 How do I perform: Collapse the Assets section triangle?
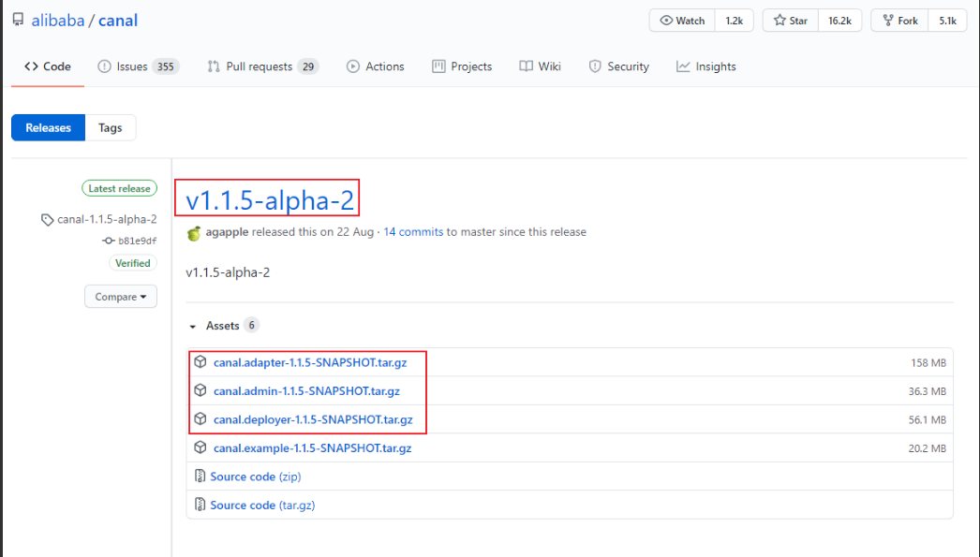(x=192, y=327)
